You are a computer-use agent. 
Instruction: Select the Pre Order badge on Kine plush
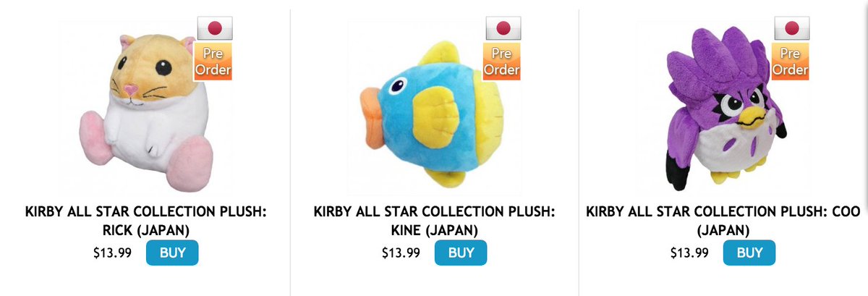[501, 62]
